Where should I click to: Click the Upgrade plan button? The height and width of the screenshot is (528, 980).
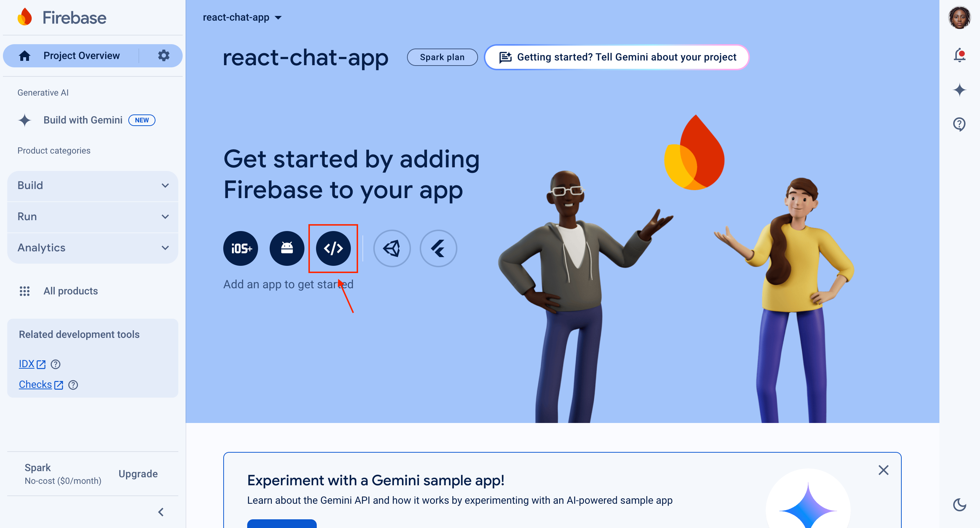click(x=138, y=474)
